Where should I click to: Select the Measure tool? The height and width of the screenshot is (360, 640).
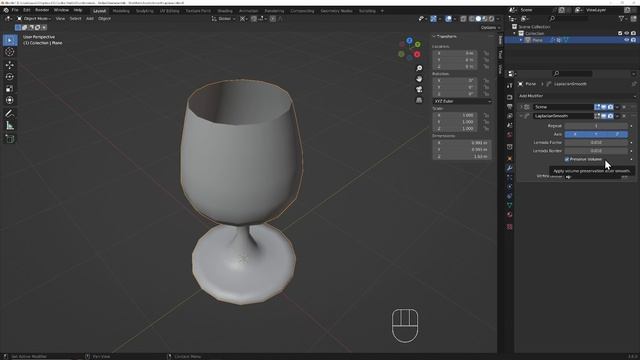point(10,126)
